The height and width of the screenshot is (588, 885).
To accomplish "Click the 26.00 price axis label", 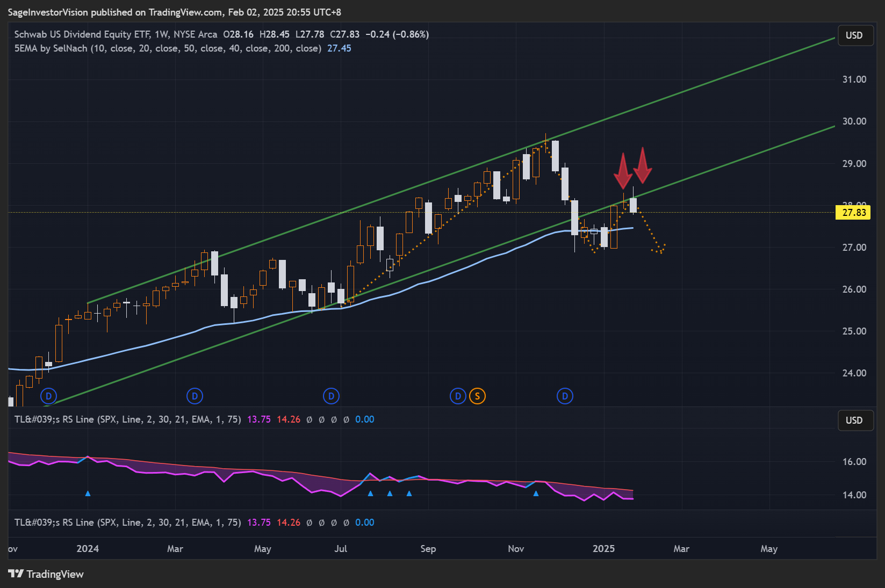I will click(x=854, y=289).
